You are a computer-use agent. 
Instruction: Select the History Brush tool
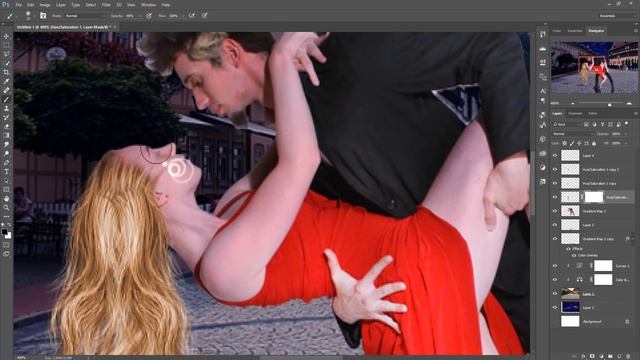pos(6,117)
